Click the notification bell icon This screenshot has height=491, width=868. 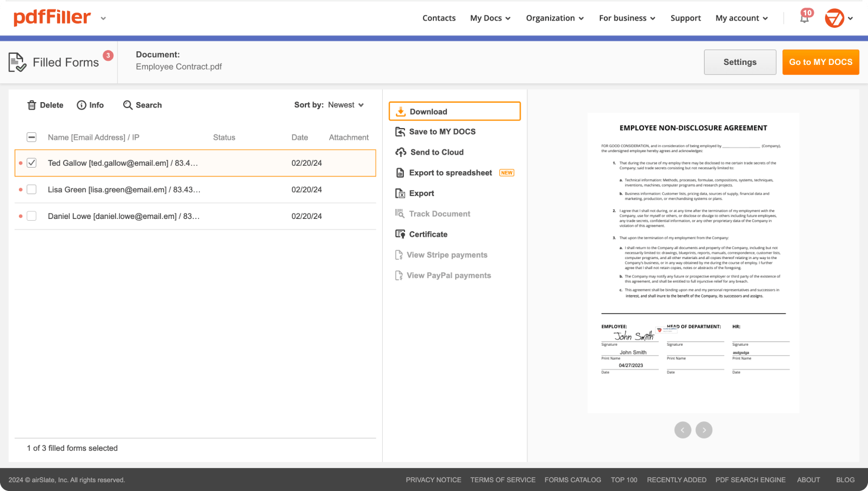pyautogui.click(x=804, y=18)
